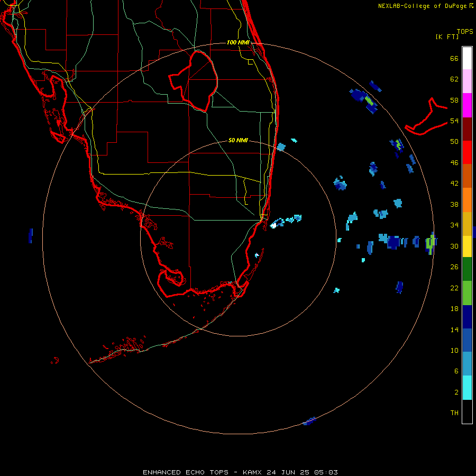Image resolution: width=476 pixels, height=476 pixels.
Task: Click the isolated echo west of the 100 NMI ring
Action: pos(30,236)
